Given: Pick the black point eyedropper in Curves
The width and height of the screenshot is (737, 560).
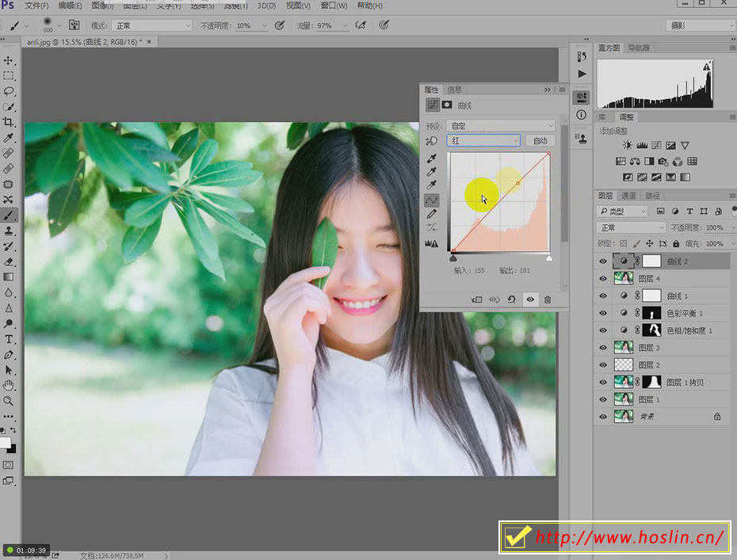Looking at the screenshot, I should (431, 158).
